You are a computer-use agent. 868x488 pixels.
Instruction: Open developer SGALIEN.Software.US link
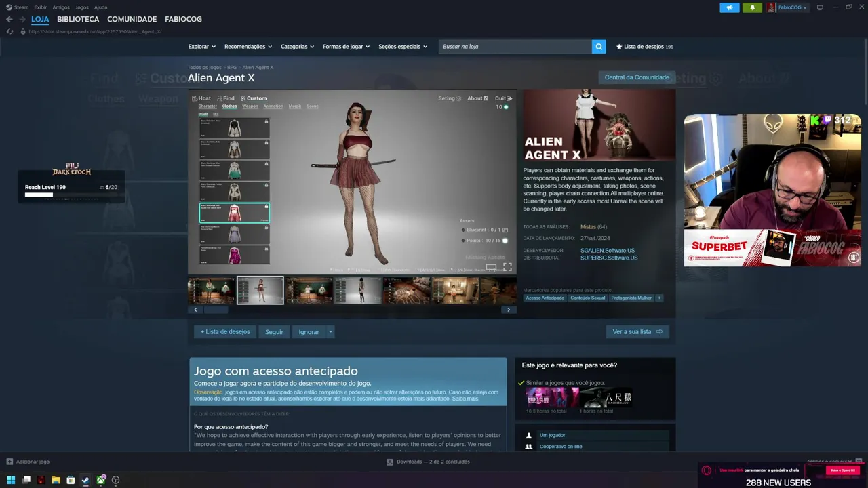point(608,251)
